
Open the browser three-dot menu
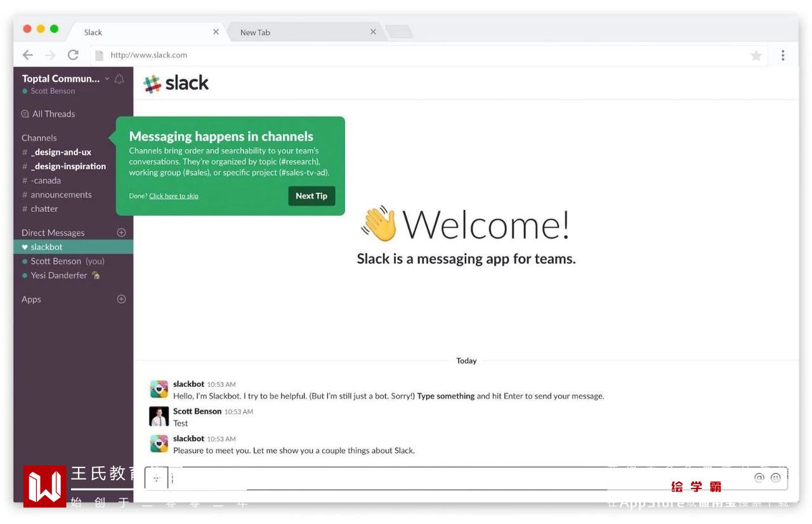pyautogui.click(x=783, y=55)
